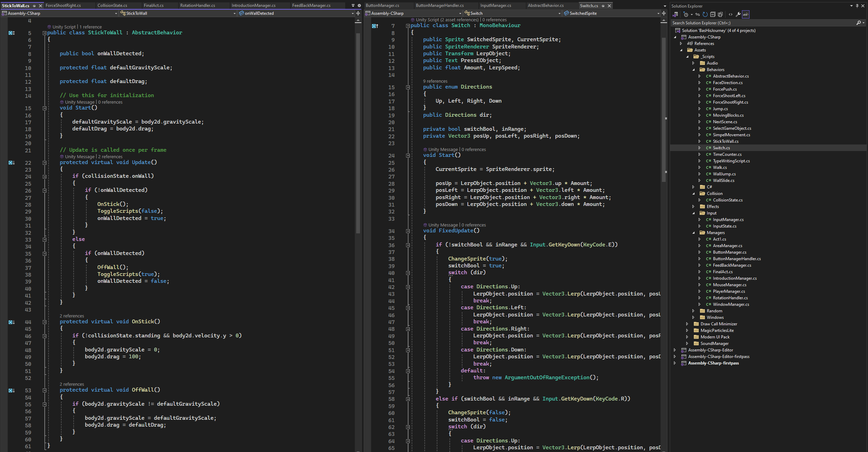Click the left editor tab settings gear
The height and width of the screenshot is (452, 868).
point(359,5)
